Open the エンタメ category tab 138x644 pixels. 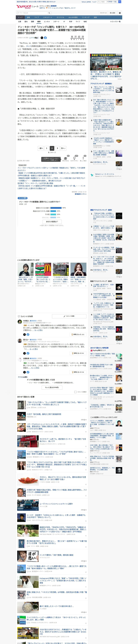tap(47, 21)
